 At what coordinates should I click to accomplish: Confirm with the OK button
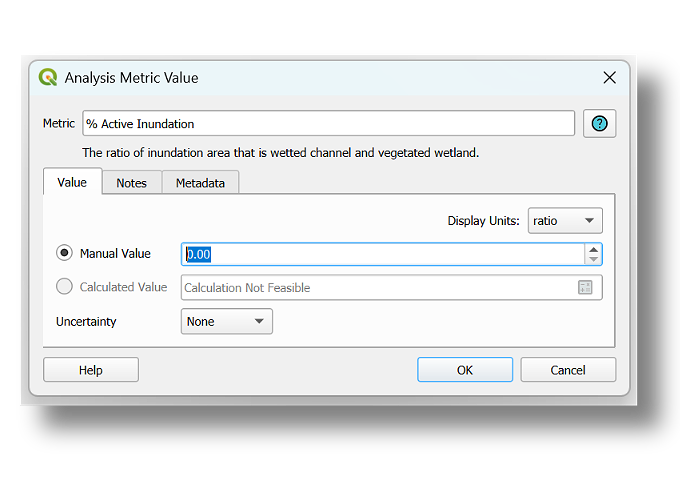click(465, 370)
